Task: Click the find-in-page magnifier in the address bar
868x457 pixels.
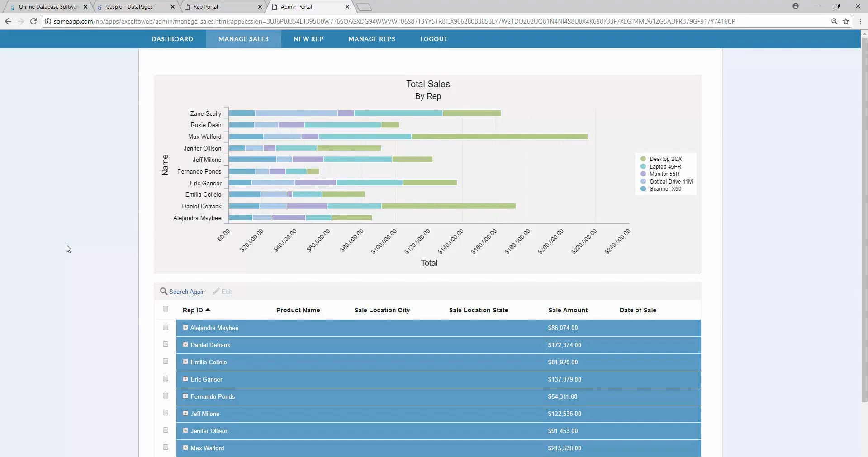Action: coord(835,21)
